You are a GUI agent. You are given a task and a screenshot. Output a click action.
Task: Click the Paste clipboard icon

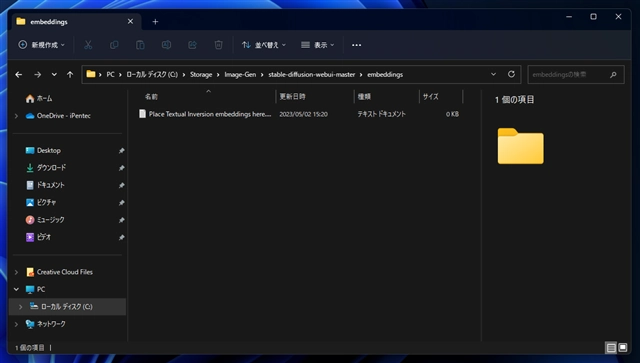(x=140, y=45)
